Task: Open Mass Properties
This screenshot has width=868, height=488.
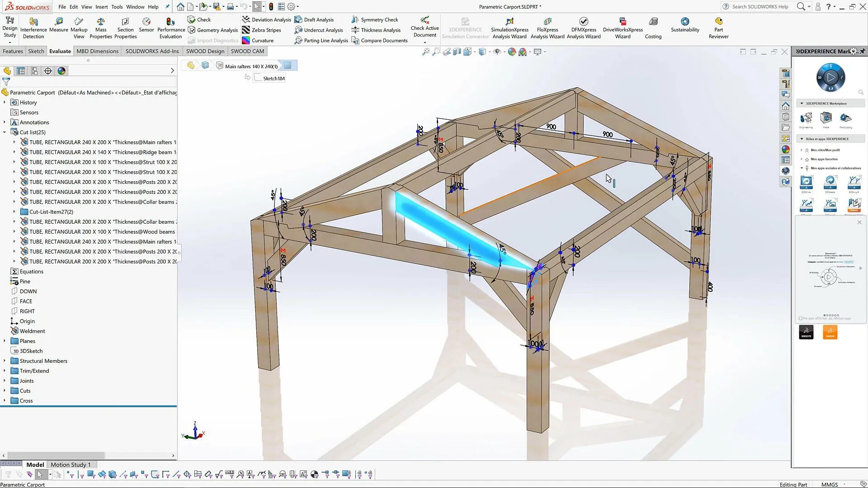Action: coord(100,27)
